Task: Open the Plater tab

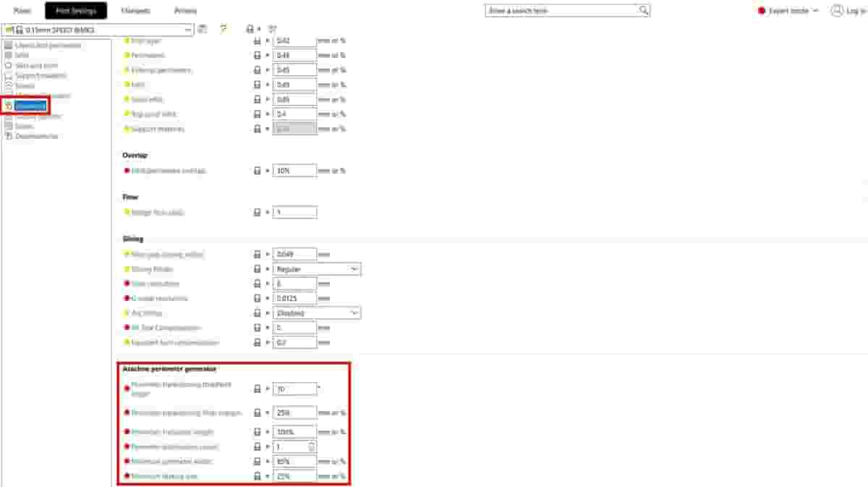Action: click(22, 11)
